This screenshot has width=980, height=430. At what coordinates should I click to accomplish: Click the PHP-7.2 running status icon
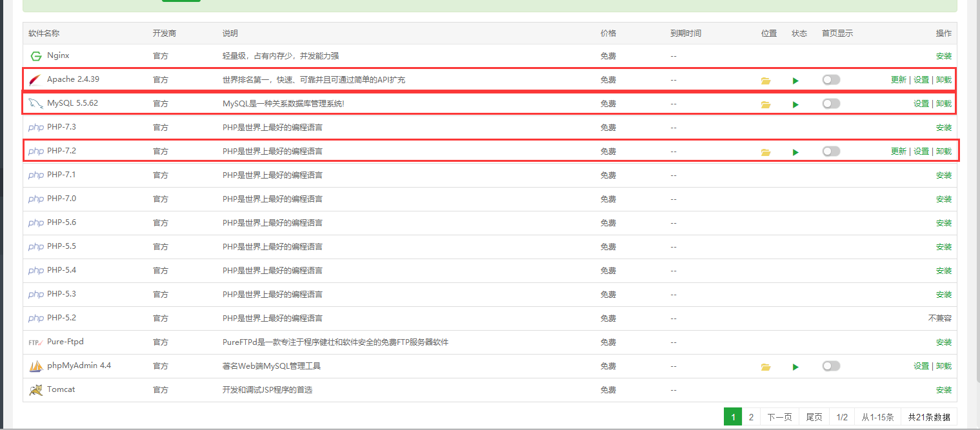[795, 152]
